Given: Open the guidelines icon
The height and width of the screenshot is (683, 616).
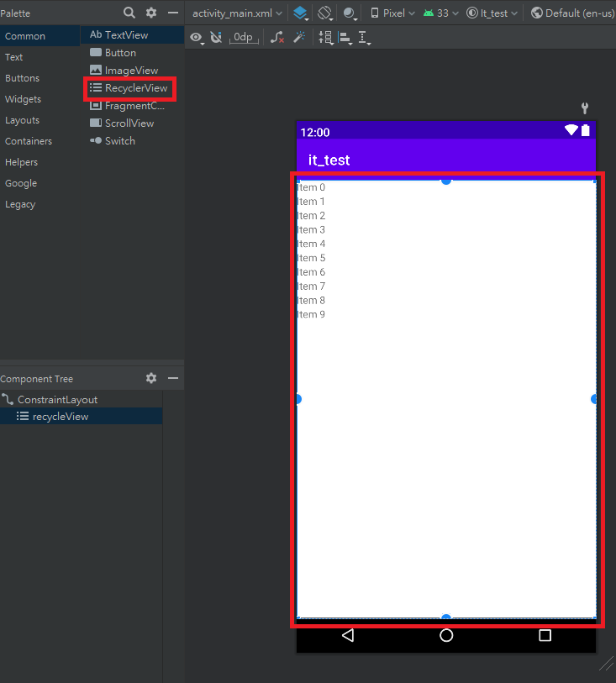Looking at the screenshot, I should point(364,38).
